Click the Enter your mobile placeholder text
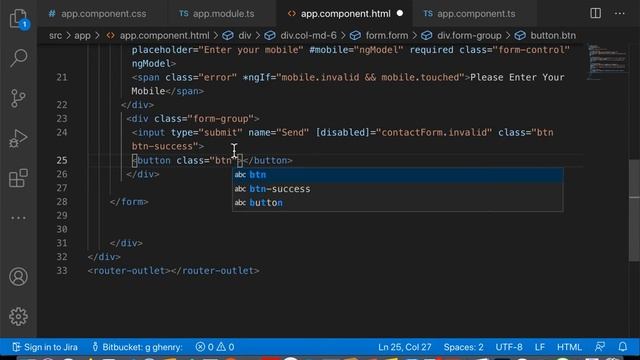Viewport: 640px width, 360px height. pos(251,50)
